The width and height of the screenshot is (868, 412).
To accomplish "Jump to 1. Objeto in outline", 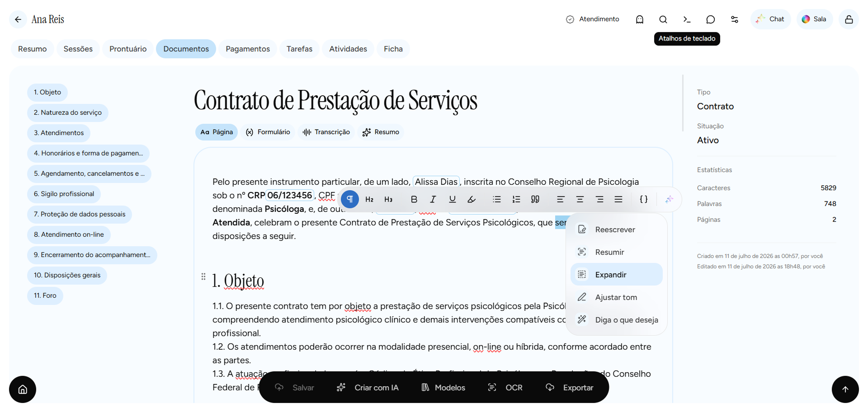I will click(47, 92).
